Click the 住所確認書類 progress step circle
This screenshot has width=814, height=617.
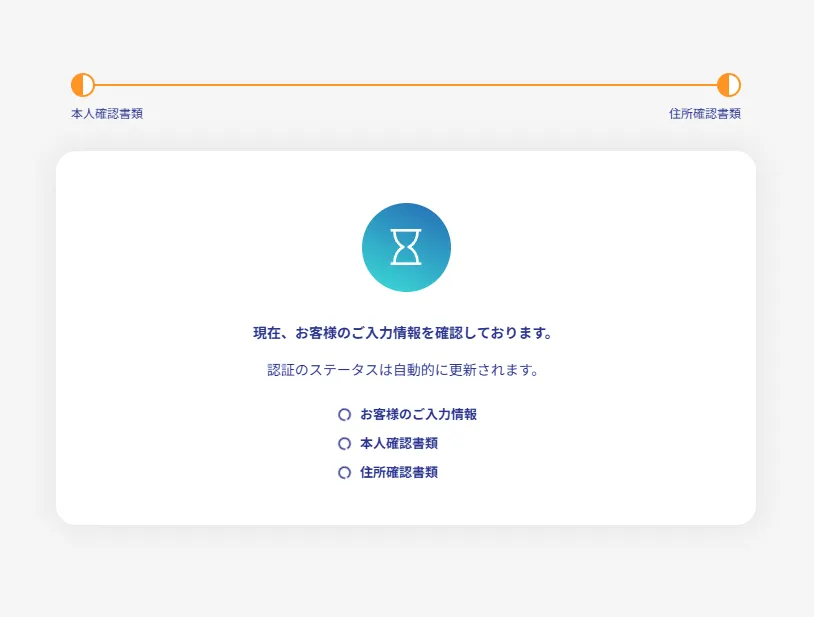pos(729,85)
